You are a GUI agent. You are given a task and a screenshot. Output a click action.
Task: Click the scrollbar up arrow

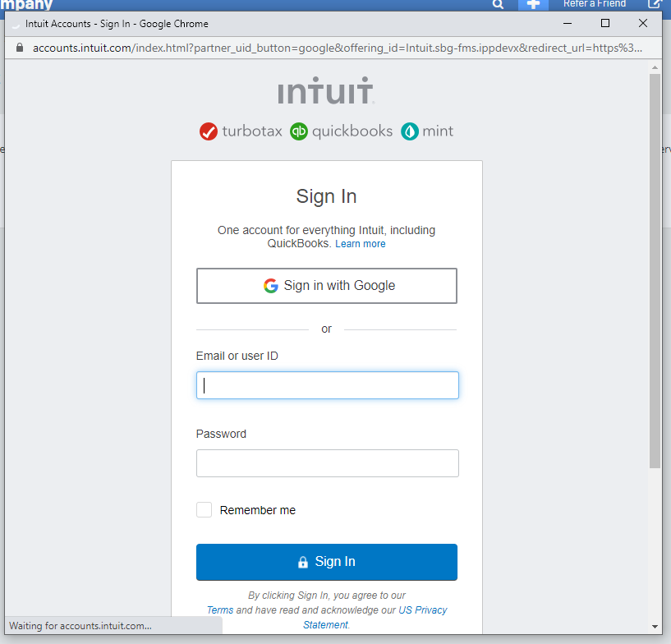tap(655, 67)
